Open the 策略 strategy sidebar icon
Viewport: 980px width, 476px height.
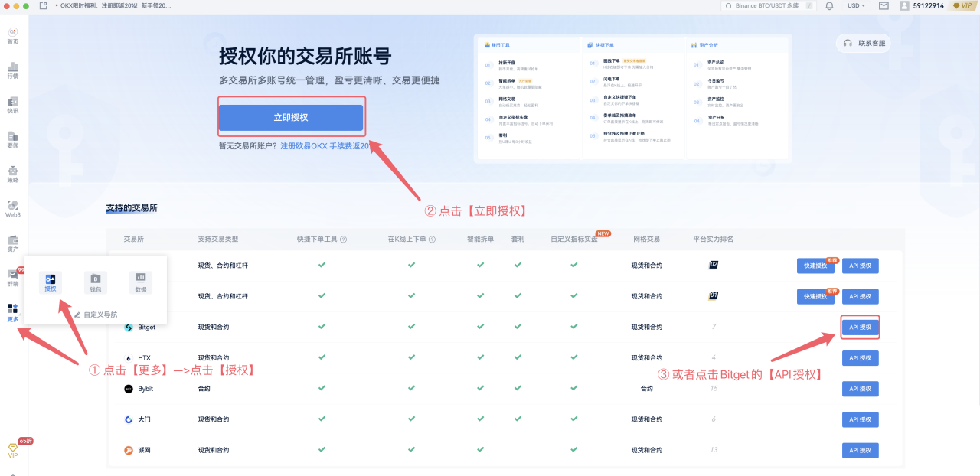click(13, 174)
